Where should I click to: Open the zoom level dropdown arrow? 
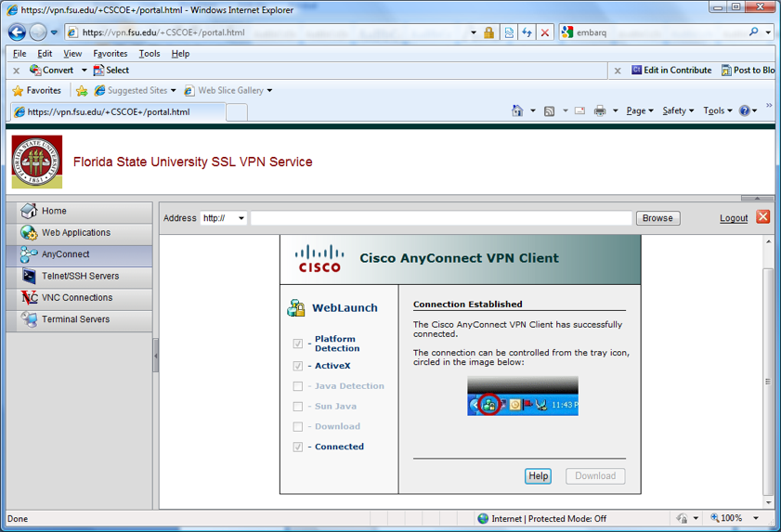(x=756, y=519)
